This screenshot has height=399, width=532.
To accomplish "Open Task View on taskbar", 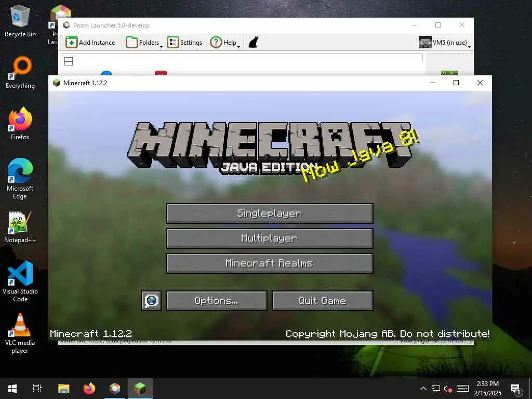I will click(37, 389).
